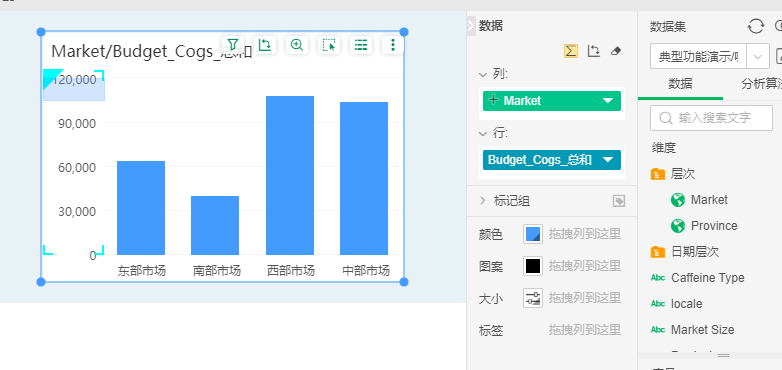Show chart data table view icon
Image resolution: width=782 pixels, height=370 pixels.
pyautogui.click(x=361, y=45)
